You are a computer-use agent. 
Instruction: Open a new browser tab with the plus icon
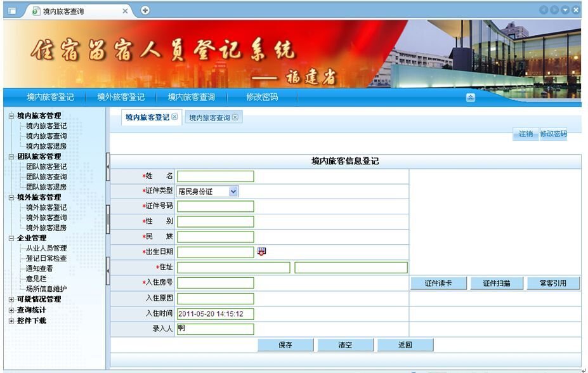point(146,11)
